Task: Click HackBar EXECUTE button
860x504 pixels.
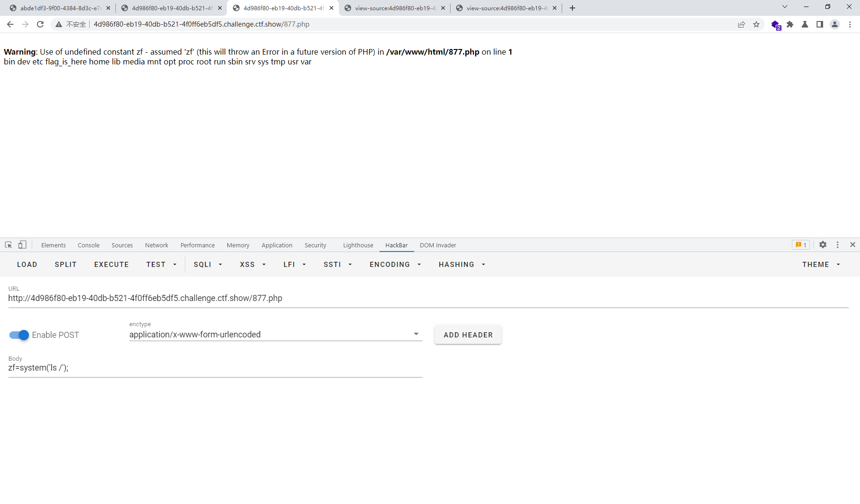Action: pyautogui.click(x=112, y=265)
